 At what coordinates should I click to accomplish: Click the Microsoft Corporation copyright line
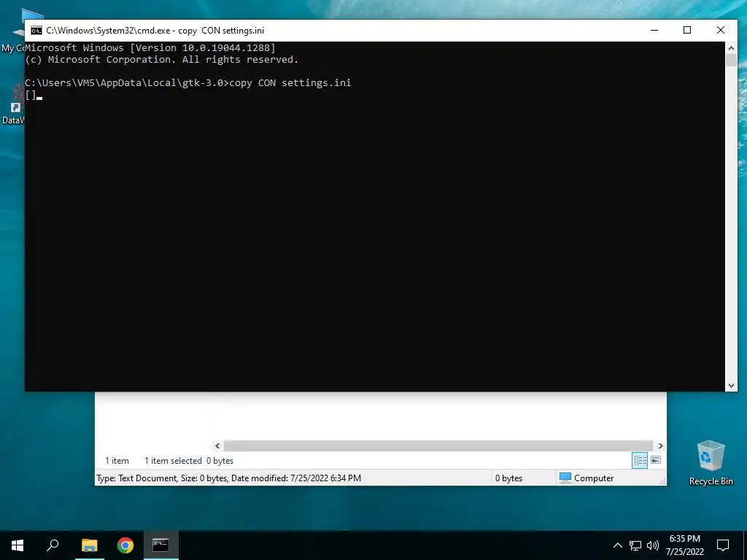[161, 60]
